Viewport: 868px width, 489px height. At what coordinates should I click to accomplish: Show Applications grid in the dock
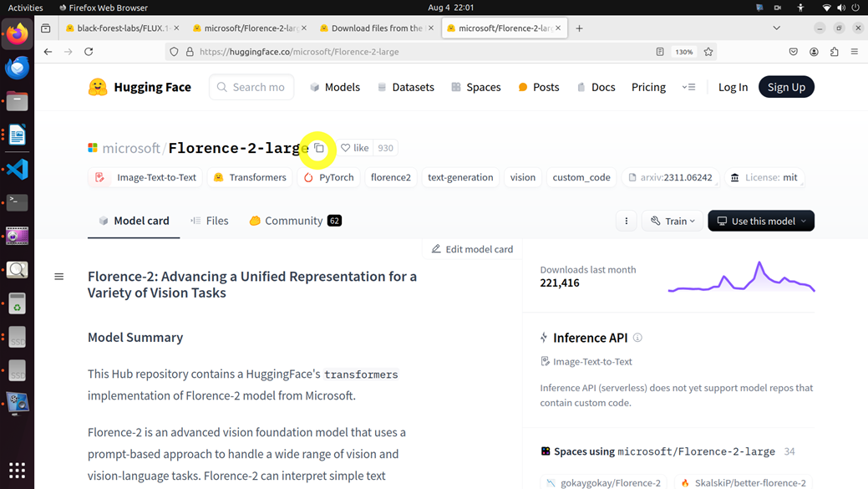tap(18, 470)
